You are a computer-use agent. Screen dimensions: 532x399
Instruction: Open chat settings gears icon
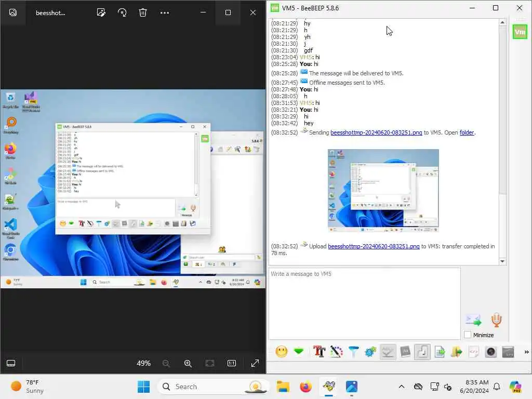tap(370, 352)
